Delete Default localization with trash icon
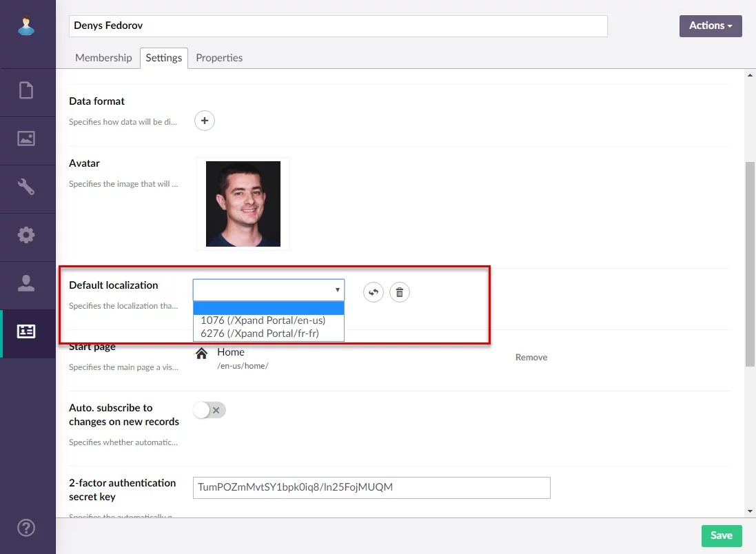 [x=400, y=292]
